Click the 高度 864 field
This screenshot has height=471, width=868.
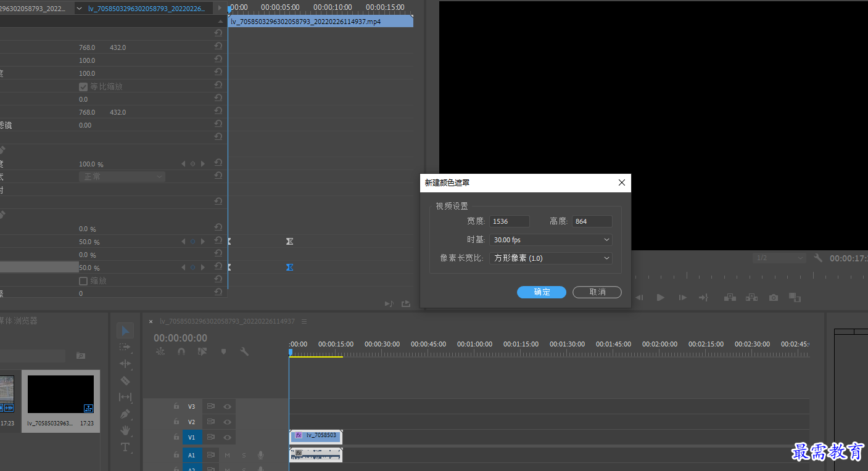pyautogui.click(x=592, y=221)
